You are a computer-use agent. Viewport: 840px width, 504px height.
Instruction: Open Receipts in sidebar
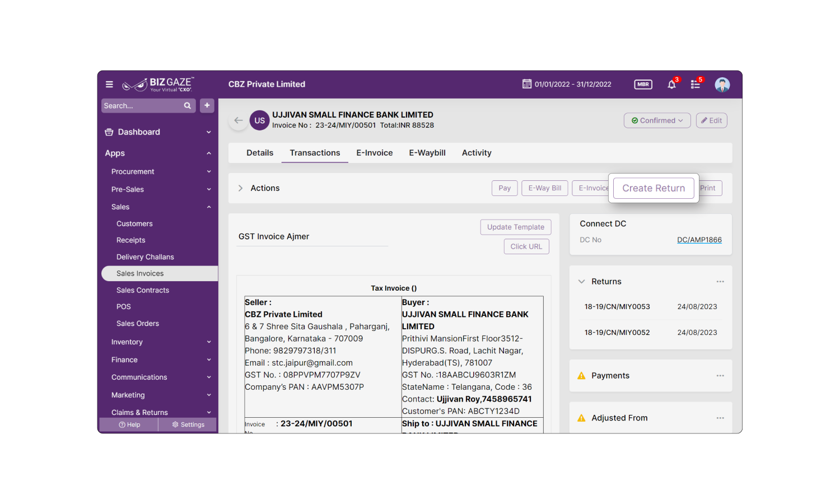(x=131, y=240)
